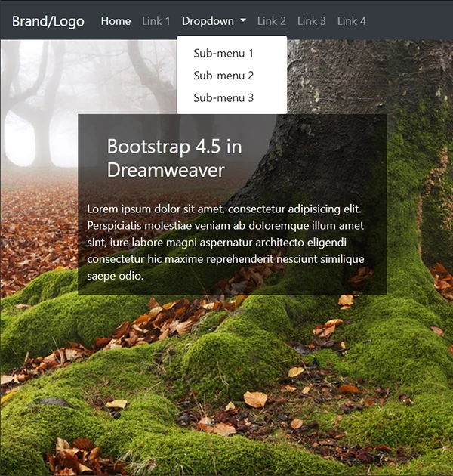Select Sub-menu 1 from the dropdown
453x476 pixels.
point(232,53)
